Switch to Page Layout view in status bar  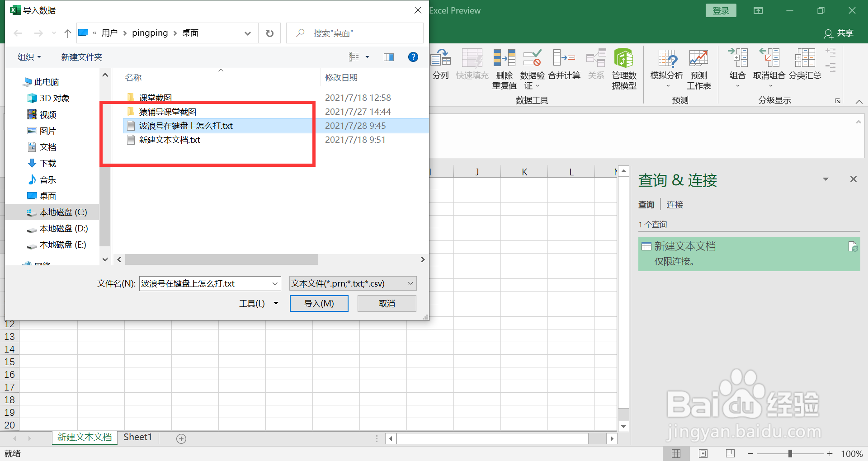click(x=703, y=453)
